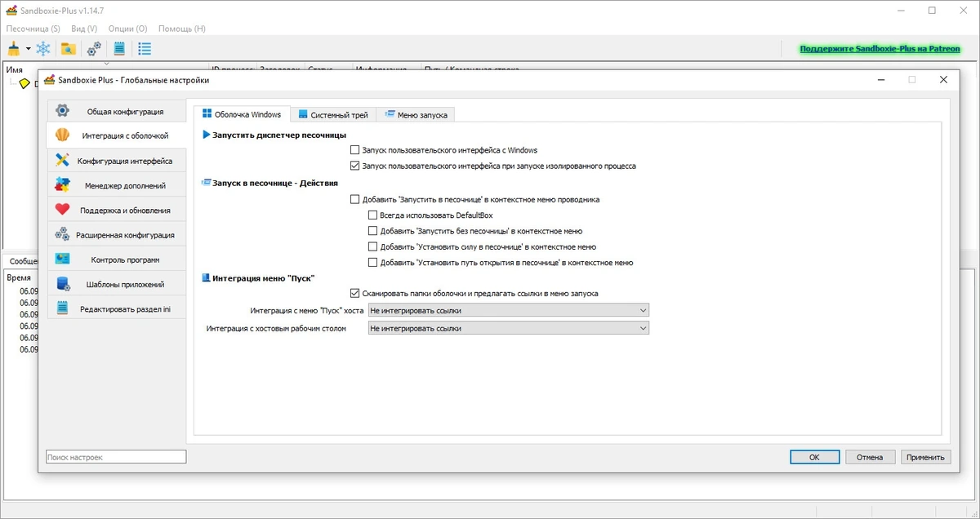The height and width of the screenshot is (519, 980).
Task: Open the Опции (O) menu
Action: tap(128, 29)
